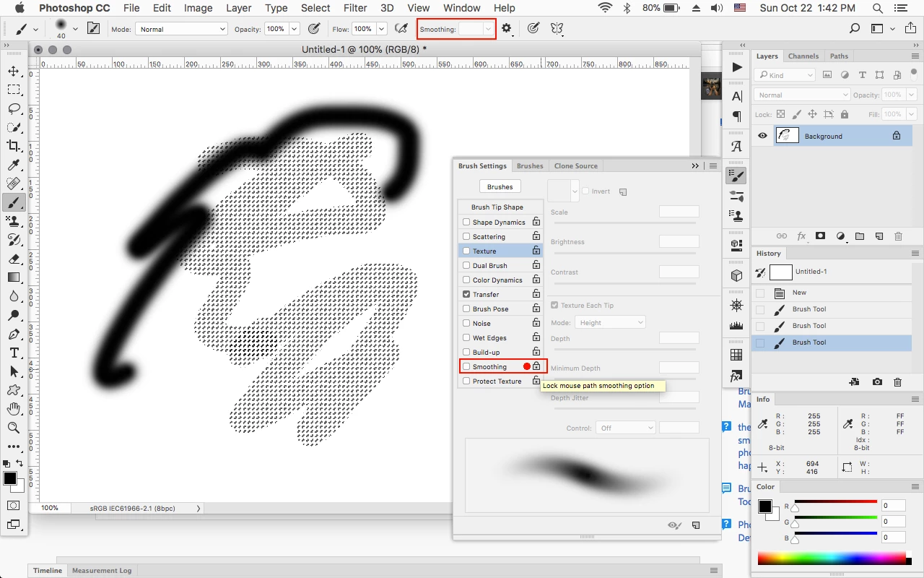Screen dimensions: 924x578
Task: Open the Layer menu
Action: (x=238, y=8)
